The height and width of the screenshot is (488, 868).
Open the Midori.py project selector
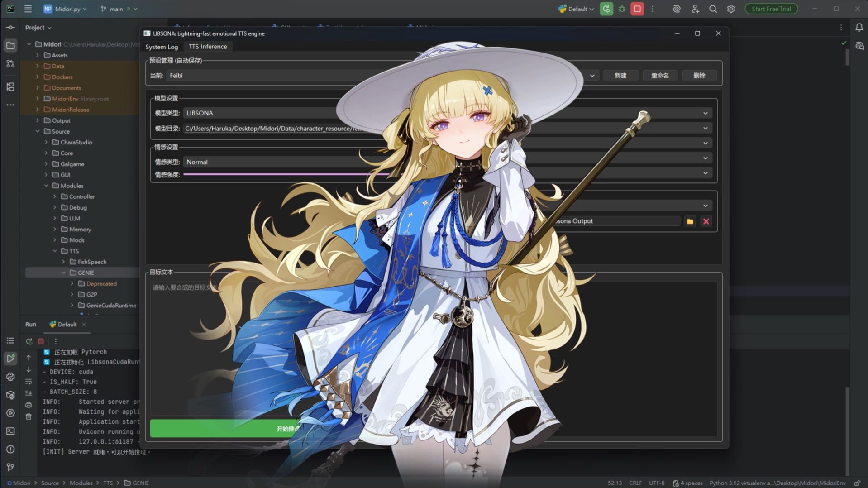tap(65, 9)
